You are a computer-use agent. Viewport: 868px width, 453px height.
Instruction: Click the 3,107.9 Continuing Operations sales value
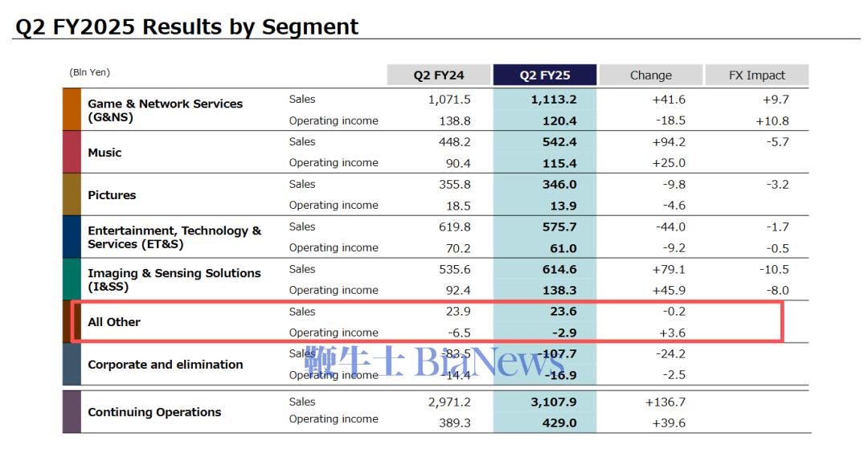pos(553,402)
